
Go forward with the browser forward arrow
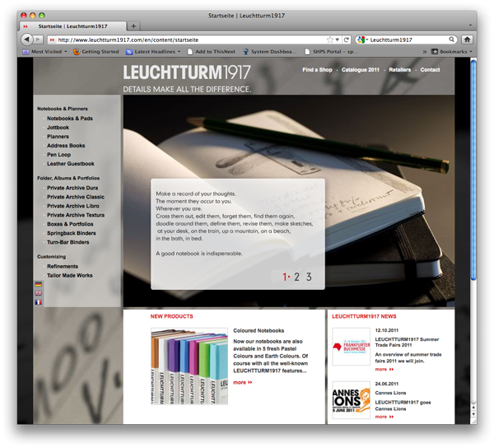pos(38,40)
